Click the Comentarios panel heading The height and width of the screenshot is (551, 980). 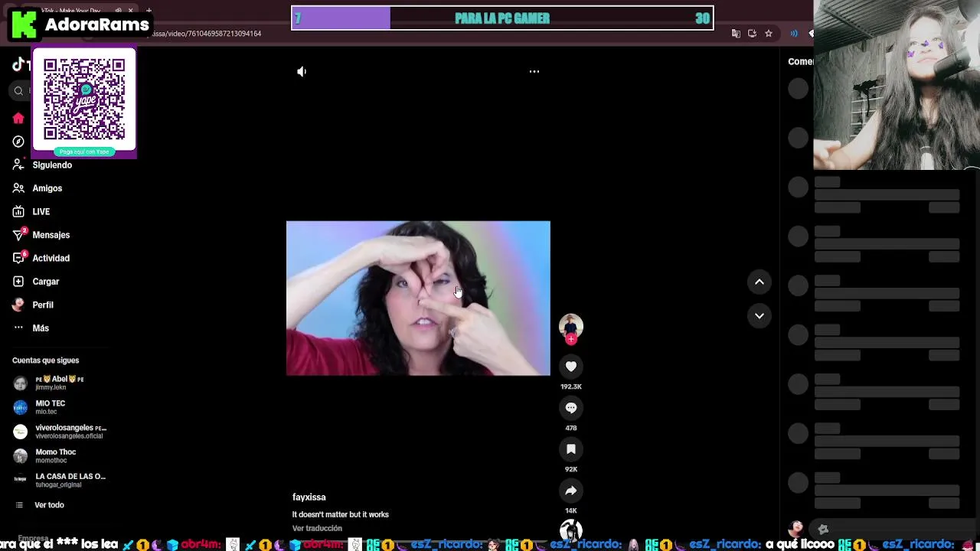coord(801,61)
